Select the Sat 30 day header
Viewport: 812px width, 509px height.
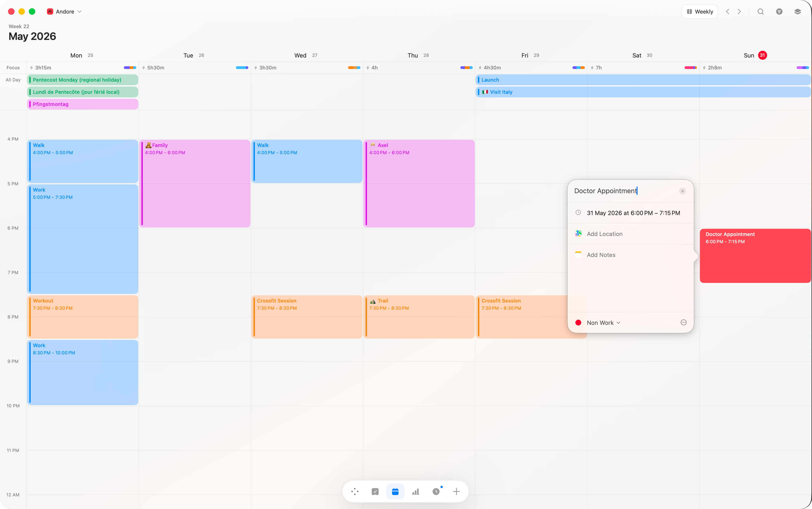coord(642,55)
